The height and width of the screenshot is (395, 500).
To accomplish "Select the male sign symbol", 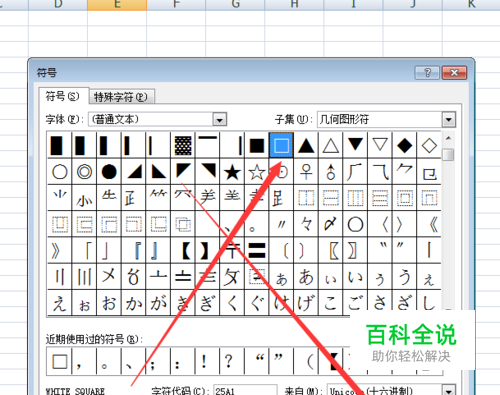I will pyautogui.click(x=331, y=172).
